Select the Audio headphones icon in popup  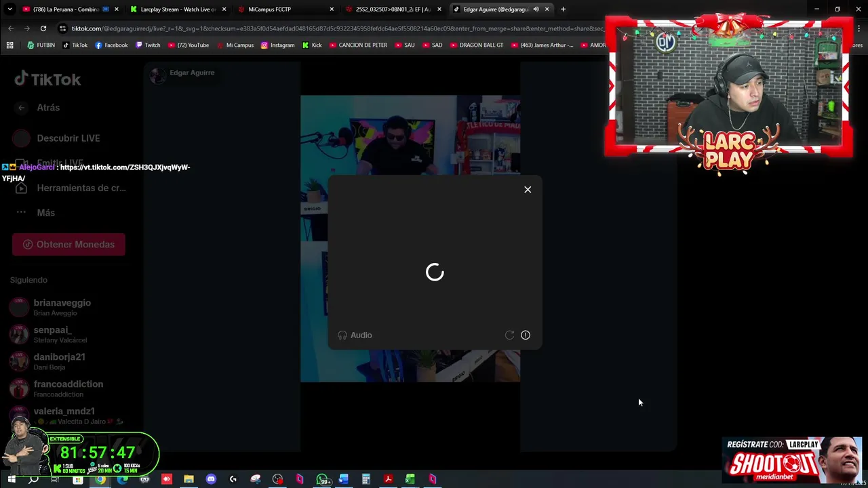click(342, 335)
